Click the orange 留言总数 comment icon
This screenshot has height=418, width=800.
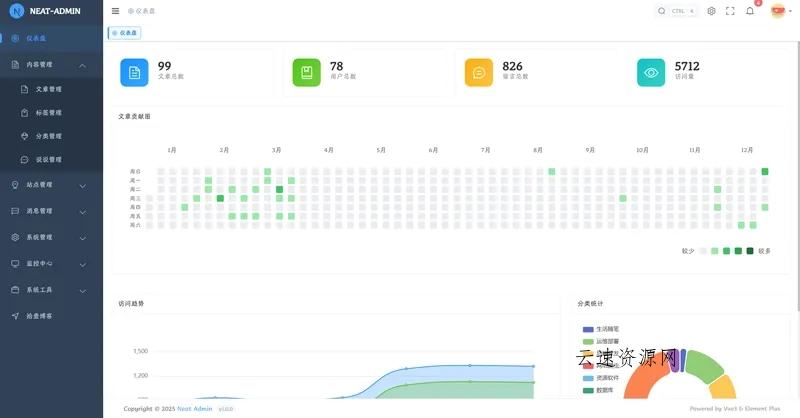coord(479,72)
